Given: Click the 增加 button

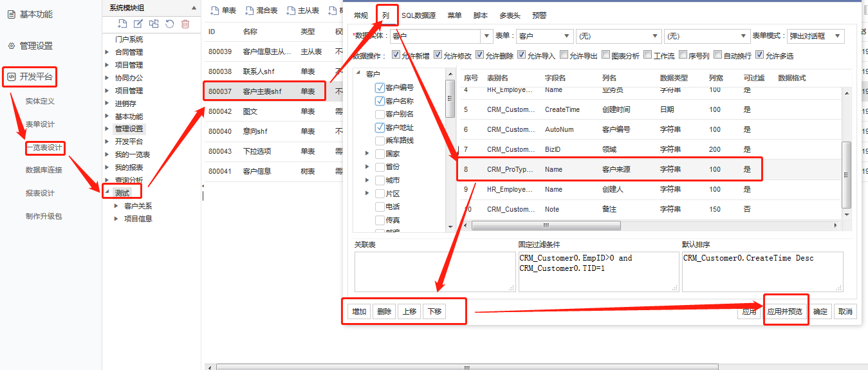Looking at the screenshot, I should coord(359,311).
